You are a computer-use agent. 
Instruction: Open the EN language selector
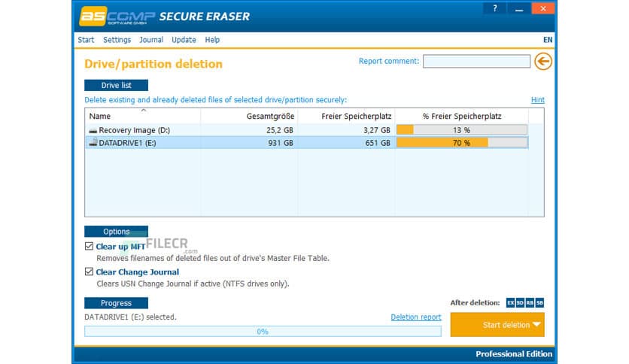(548, 40)
